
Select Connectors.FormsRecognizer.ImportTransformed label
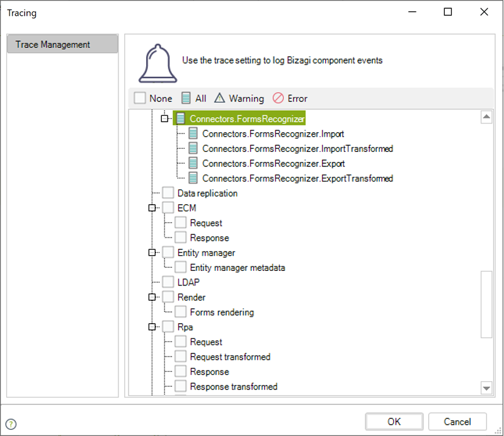coord(297,149)
